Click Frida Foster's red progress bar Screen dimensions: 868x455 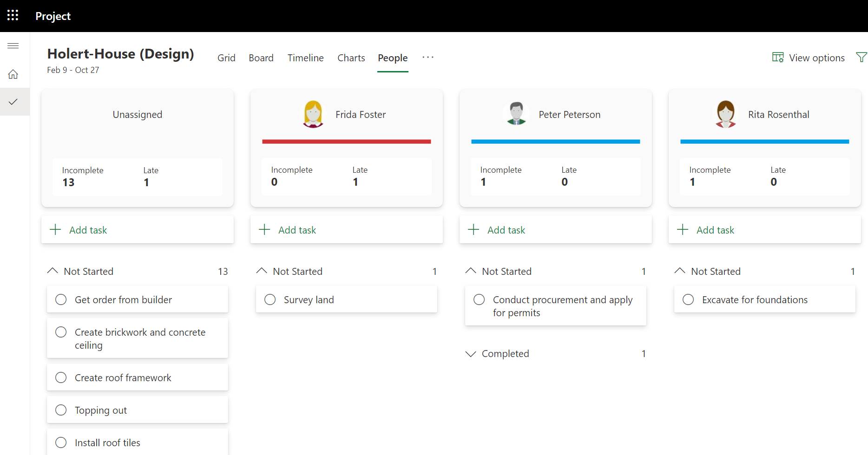click(x=346, y=141)
